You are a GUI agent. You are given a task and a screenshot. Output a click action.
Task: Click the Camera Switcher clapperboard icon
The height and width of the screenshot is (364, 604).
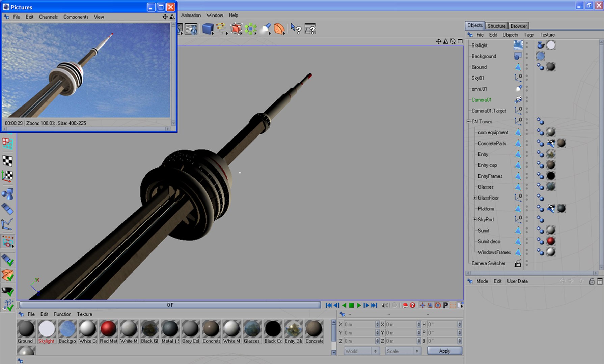pos(518,264)
